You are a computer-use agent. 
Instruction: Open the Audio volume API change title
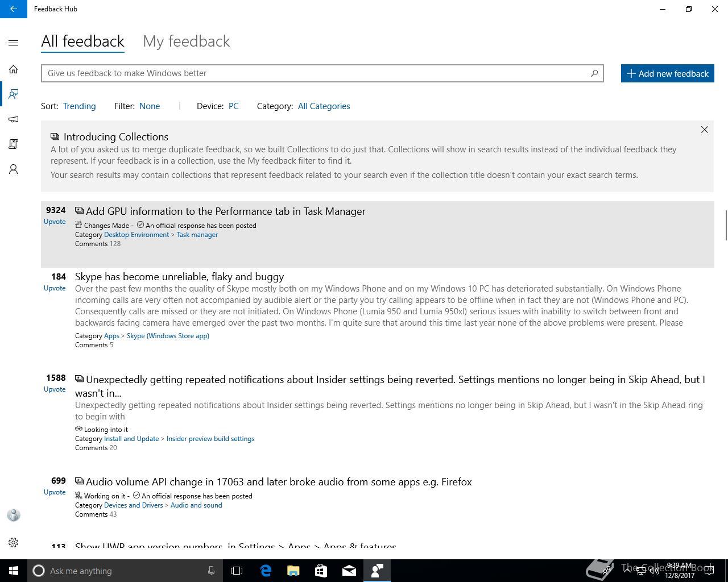point(279,482)
